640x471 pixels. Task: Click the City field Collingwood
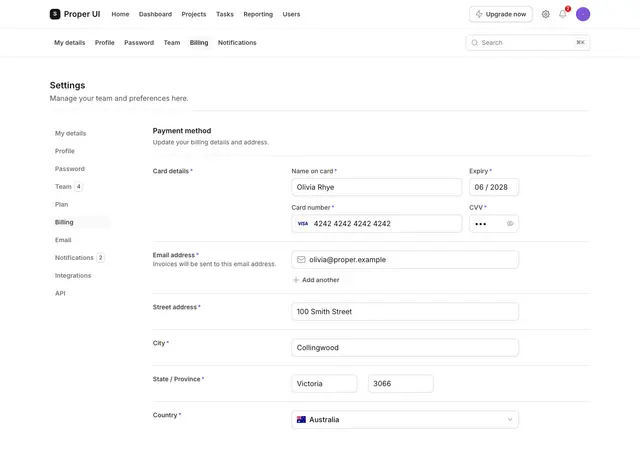(405, 348)
